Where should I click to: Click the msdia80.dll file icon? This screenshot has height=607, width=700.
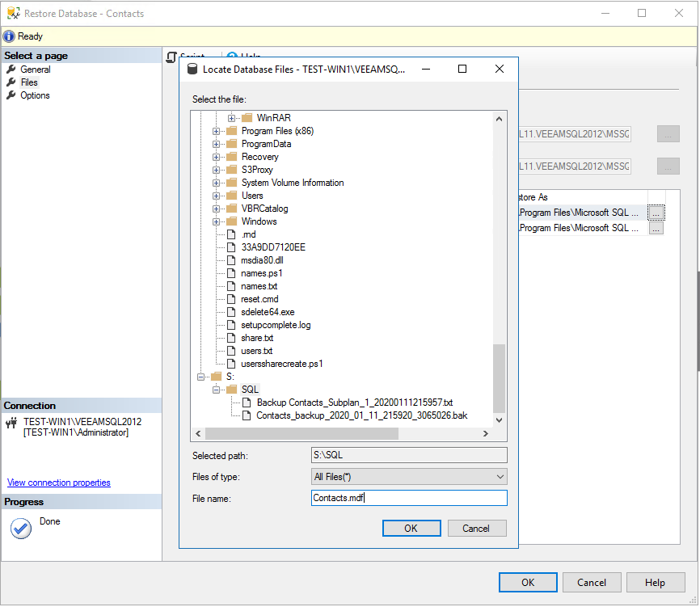click(231, 260)
